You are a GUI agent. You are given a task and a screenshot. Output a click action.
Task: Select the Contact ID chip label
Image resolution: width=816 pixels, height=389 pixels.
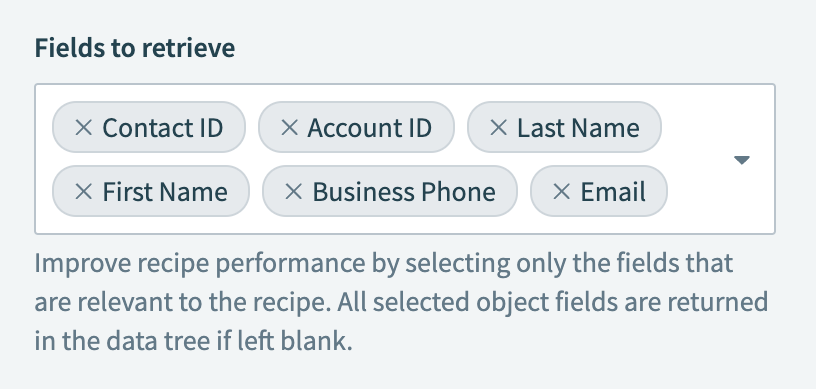[162, 128]
